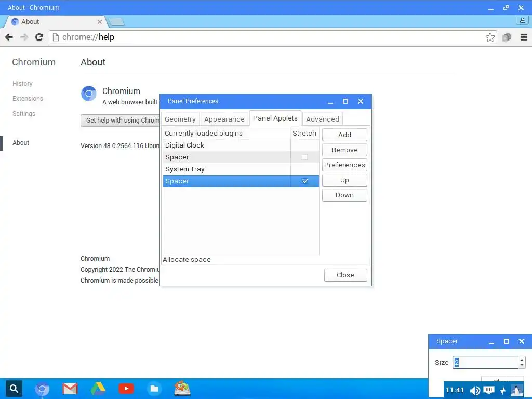Click the Stretch column header
This screenshot has width=532, height=399.
304,134
